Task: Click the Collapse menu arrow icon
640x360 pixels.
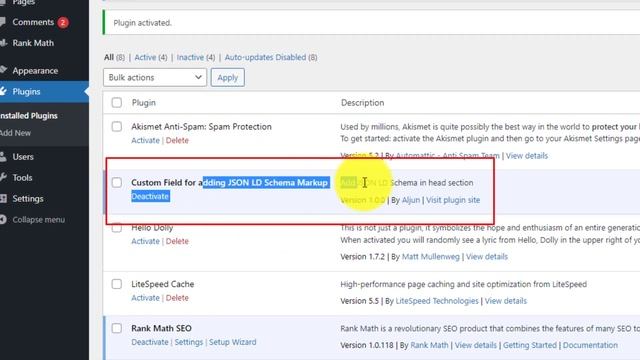Action: coord(3,220)
